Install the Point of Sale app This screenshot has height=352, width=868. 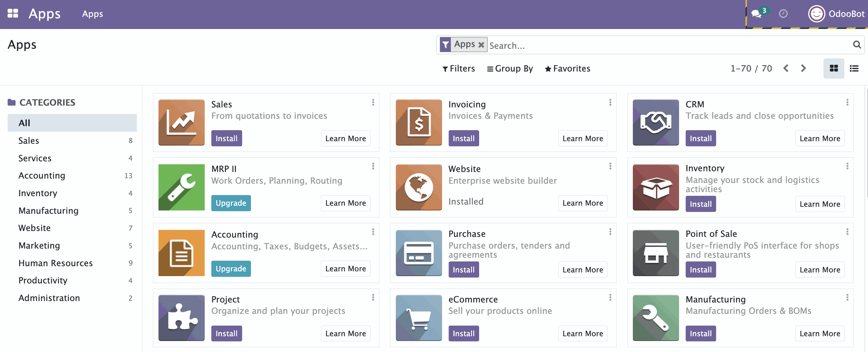(x=701, y=269)
